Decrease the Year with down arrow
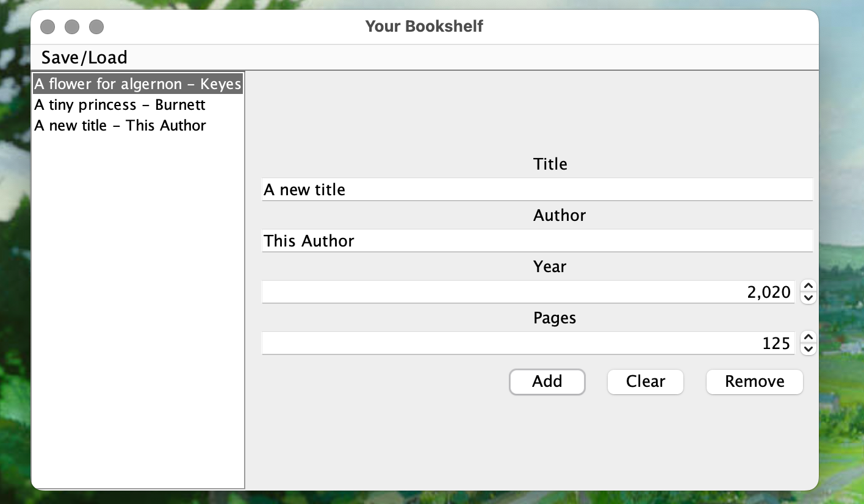The height and width of the screenshot is (504, 864). [x=808, y=298]
